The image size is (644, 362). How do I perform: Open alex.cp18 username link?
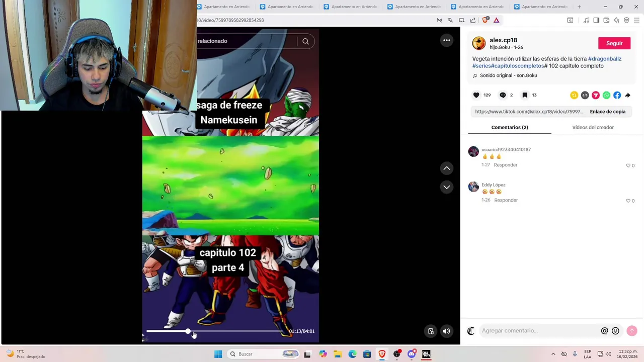pos(503,40)
